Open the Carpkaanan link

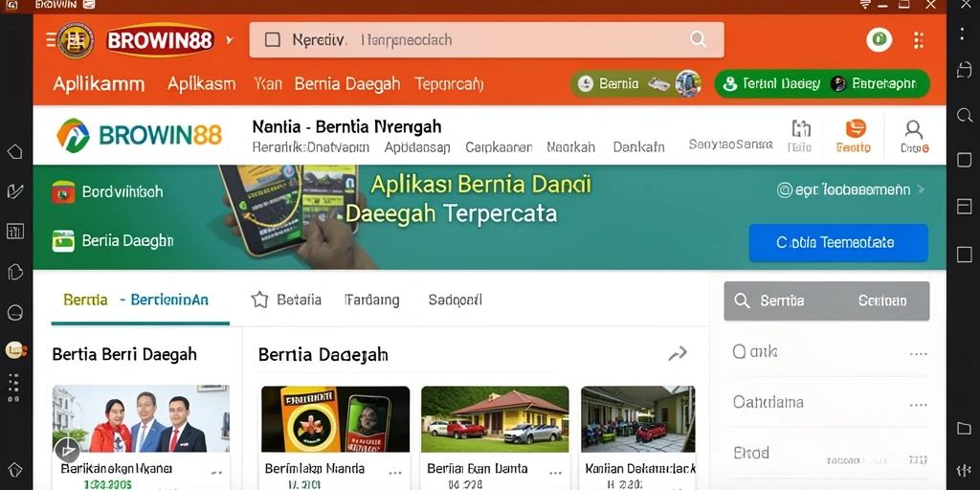[499, 148]
